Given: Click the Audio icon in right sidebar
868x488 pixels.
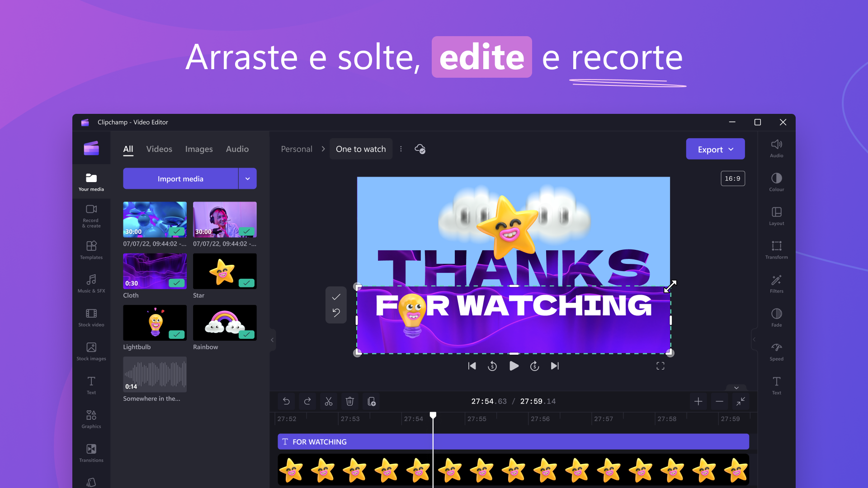Looking at the screenshot, I should coord(777,148).
